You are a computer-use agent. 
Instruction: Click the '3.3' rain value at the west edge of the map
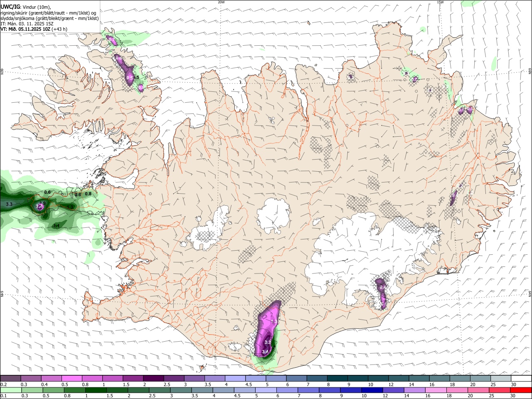tap(9, 204)
